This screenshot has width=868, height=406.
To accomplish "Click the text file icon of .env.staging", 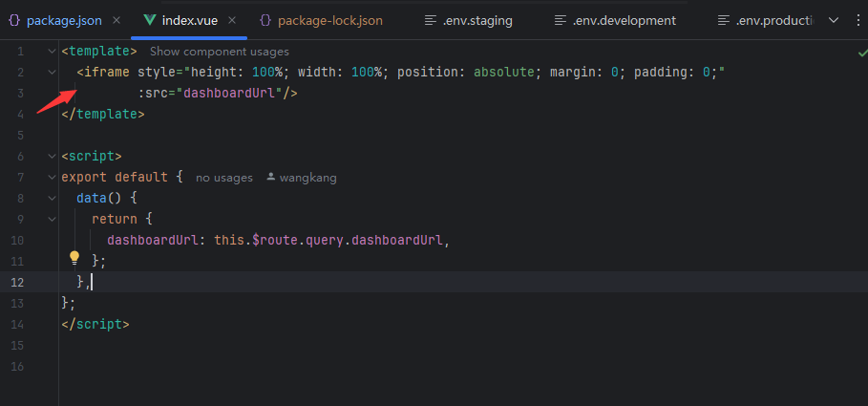I will (431, 20).
